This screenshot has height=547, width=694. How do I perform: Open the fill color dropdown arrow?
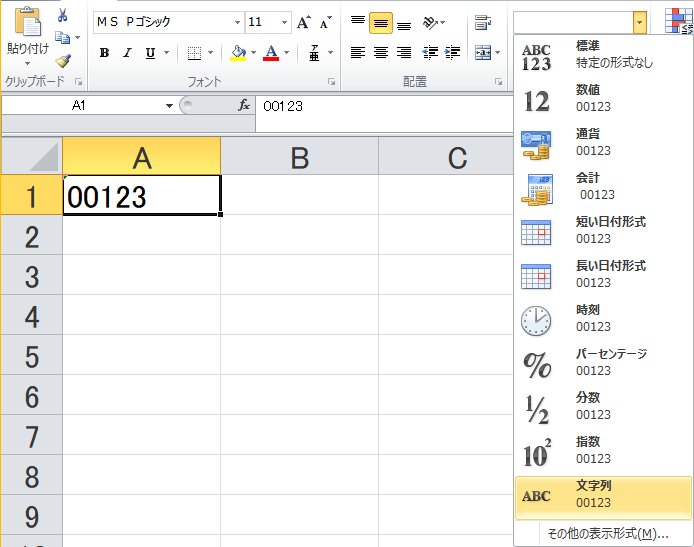(x=254, y=53)
